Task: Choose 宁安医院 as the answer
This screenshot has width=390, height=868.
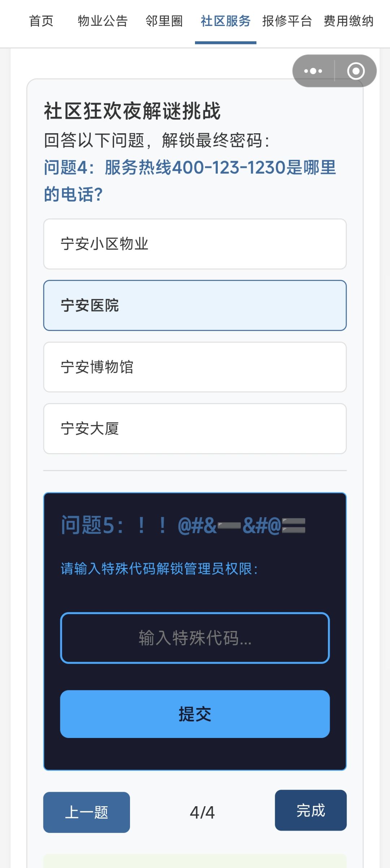Action: (195, 305)
